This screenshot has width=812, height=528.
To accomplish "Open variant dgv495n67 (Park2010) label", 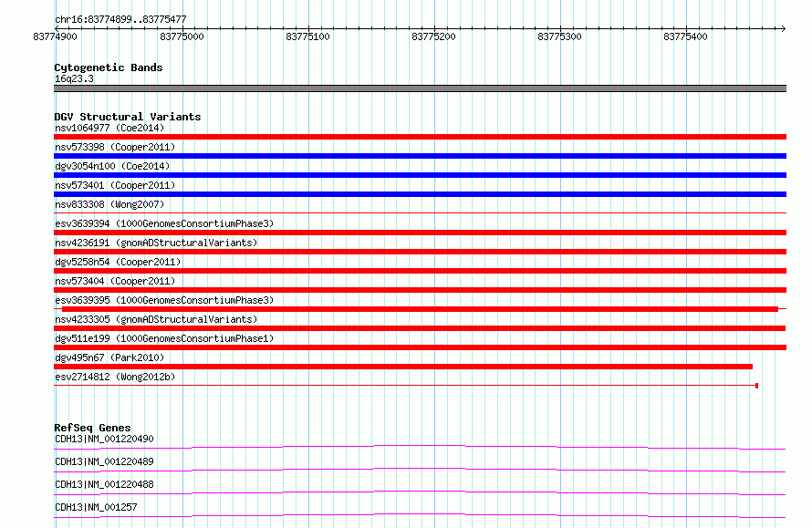I will pos(109,357).
